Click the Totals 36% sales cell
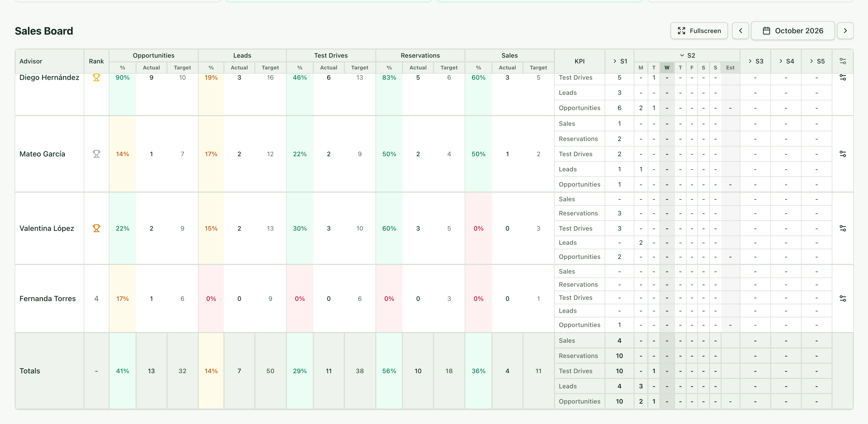Image resolution: width=868 pixels, height=424 pixels. pos(479,371)
